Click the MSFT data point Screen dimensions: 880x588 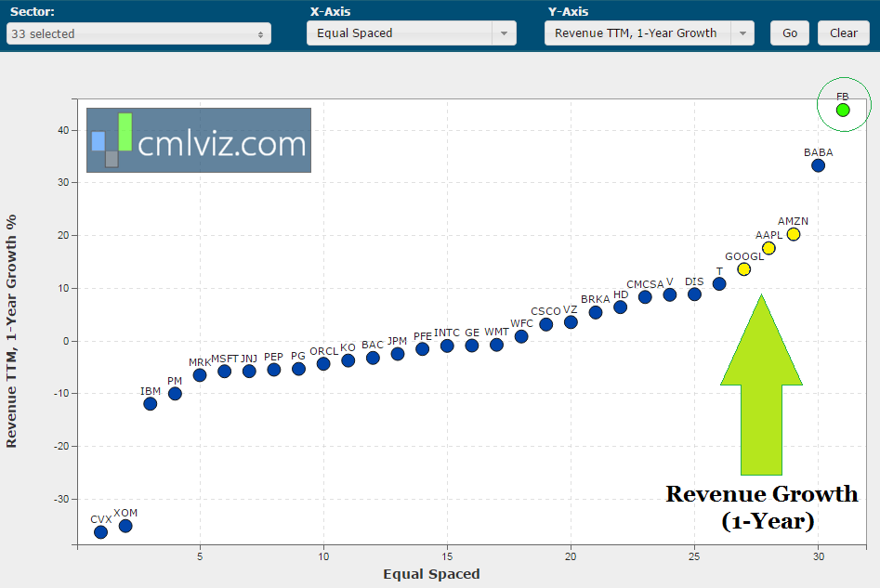tap(225, 371)
